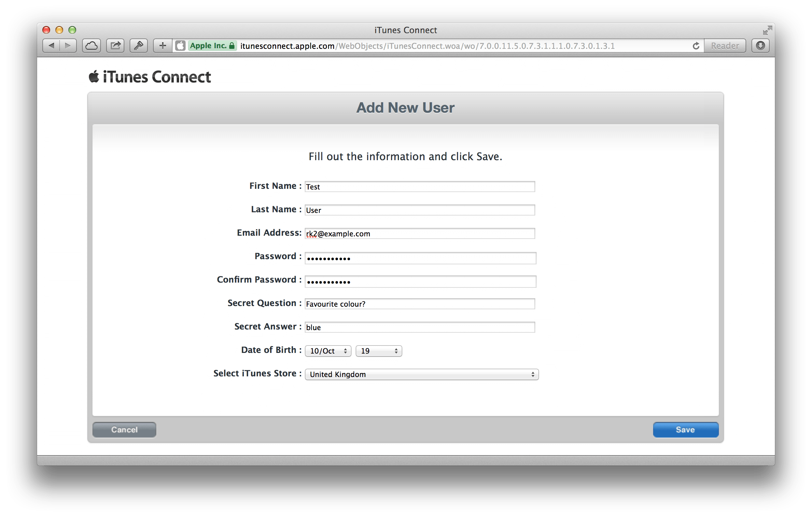Click the Secret Answer field containing blue
812x517 pixels.
(x=419, y=327)
